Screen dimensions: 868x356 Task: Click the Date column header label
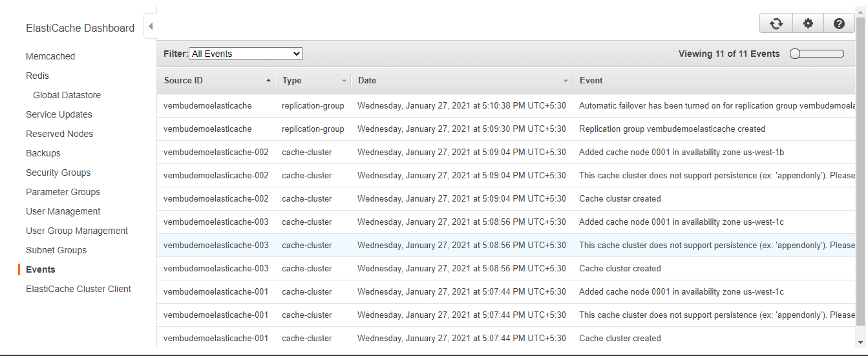point(367,81)
